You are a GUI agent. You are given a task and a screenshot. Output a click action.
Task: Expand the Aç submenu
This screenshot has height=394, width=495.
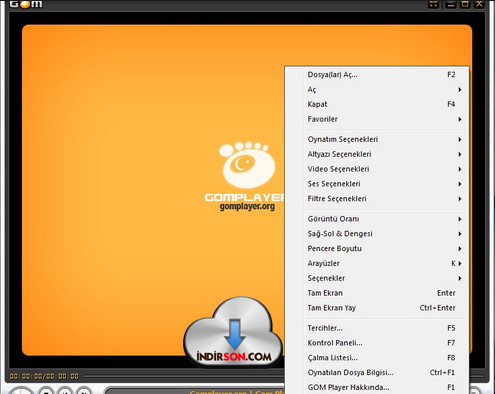click(x=377, y=89)
